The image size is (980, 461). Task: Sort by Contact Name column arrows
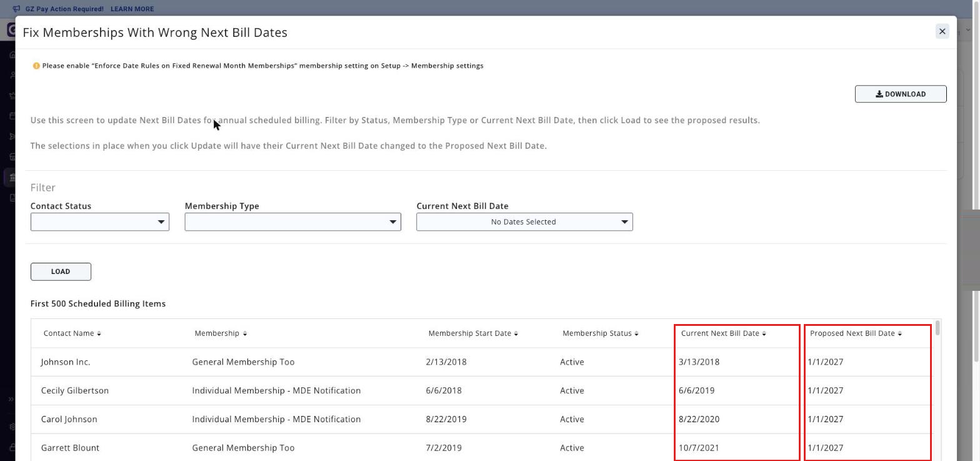pos(99,333)
